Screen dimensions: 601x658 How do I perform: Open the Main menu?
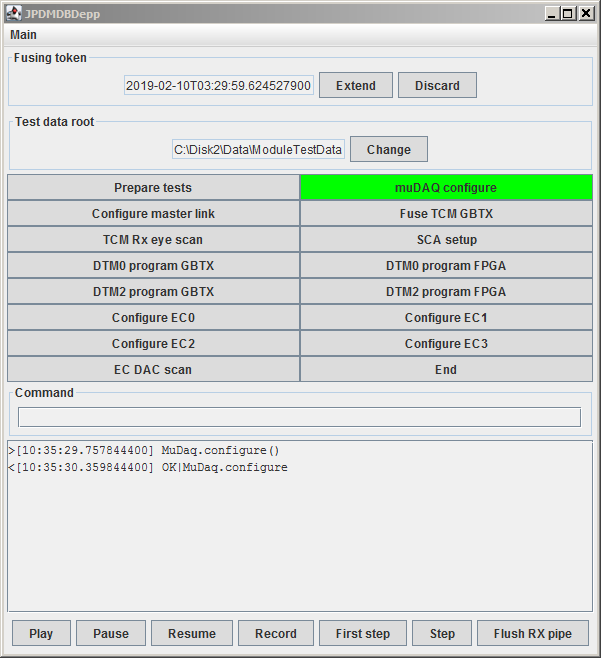(24, 35)
